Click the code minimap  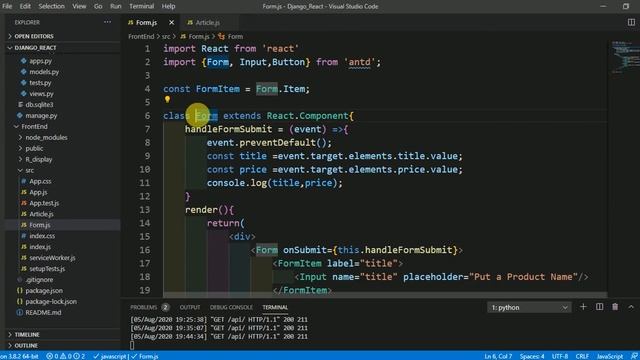click(x=625, y=57)
